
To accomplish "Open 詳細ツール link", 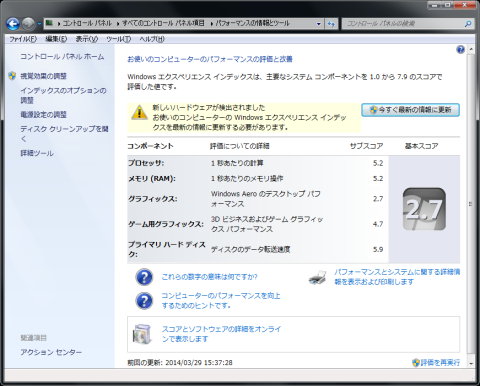I will pyautogui.click(x=37, y=153).
